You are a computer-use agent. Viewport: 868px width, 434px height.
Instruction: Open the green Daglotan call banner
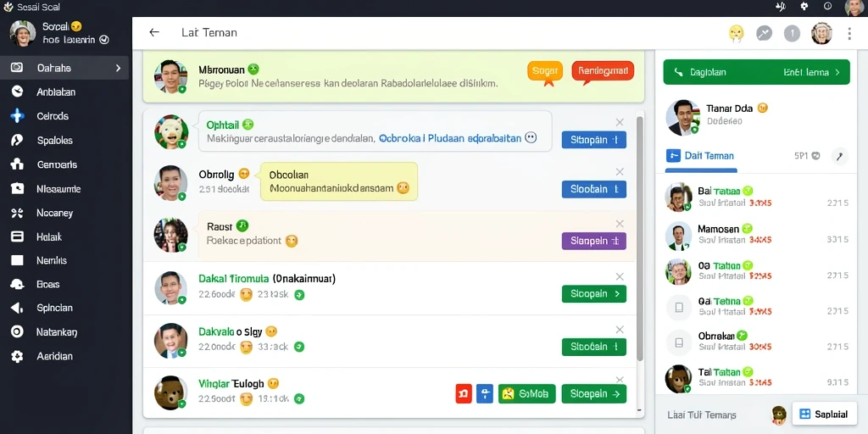[x=756, y=72]
